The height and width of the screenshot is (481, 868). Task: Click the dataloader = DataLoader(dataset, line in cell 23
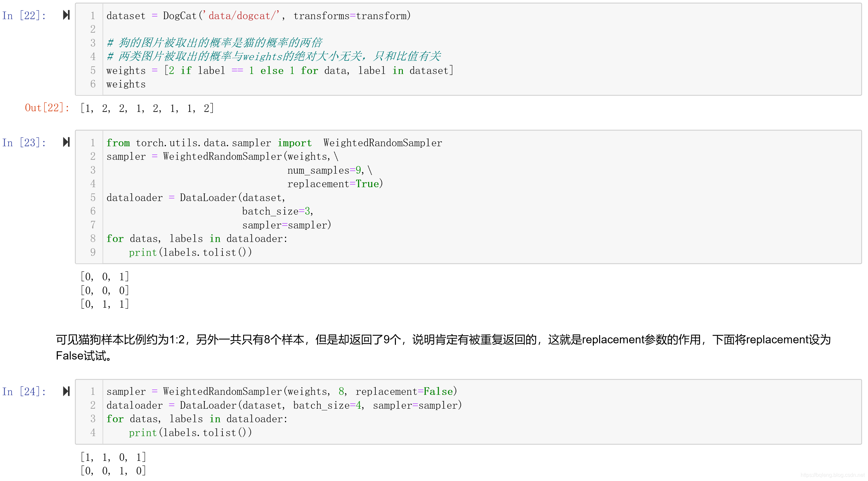(x=196, y=198)
